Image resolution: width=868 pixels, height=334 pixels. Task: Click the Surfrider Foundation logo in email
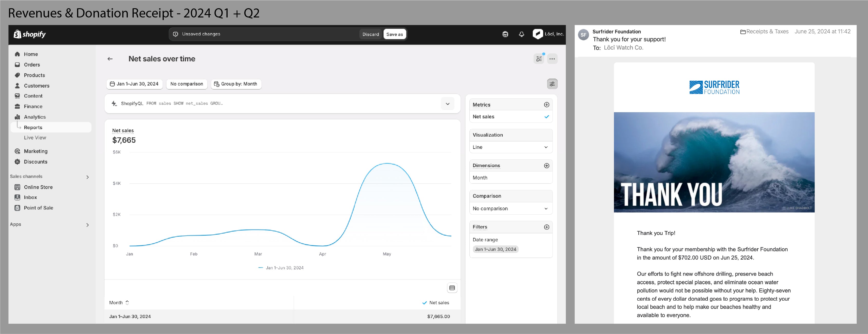(x=714, y=87)
